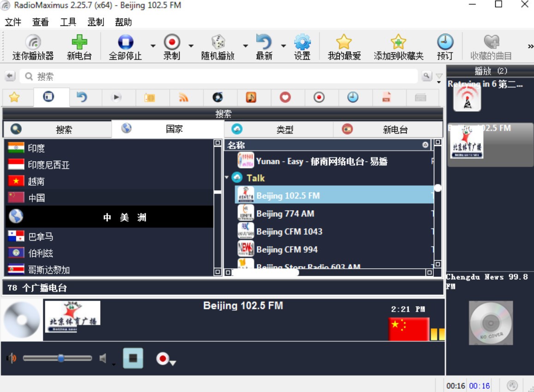Start random play (随机播放)
Viewport: 534px width, 392px height.
coord(218,48)
